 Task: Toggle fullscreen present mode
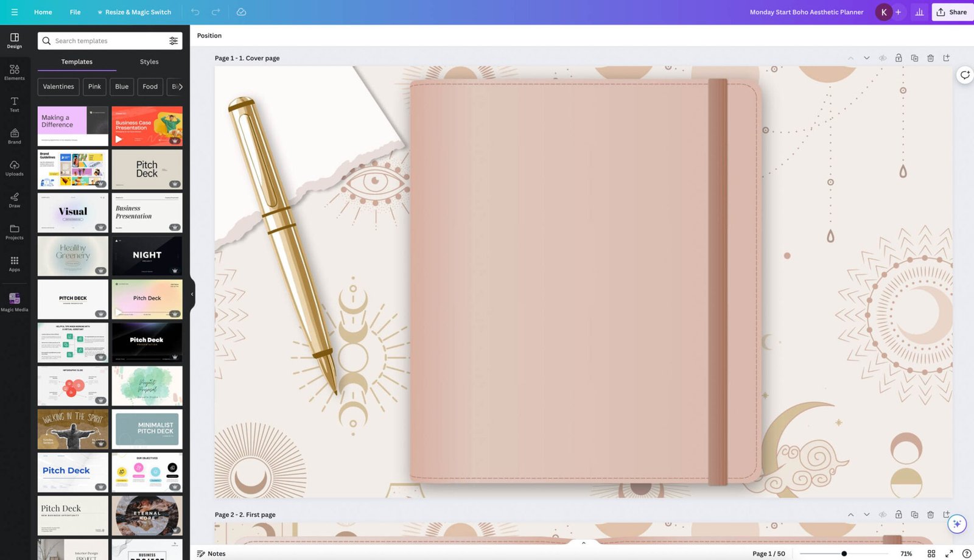pyautogui.click(x=949, y=553)
